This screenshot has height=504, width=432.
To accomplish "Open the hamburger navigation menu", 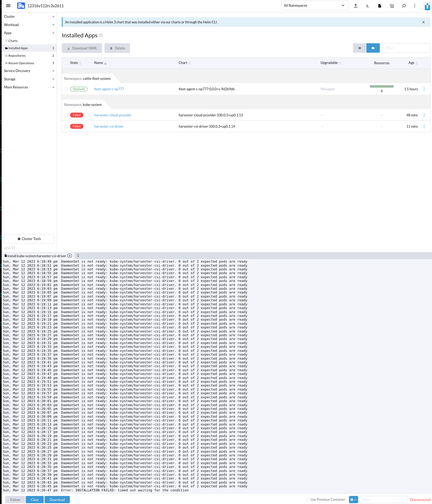I will [x=8, y=6].
